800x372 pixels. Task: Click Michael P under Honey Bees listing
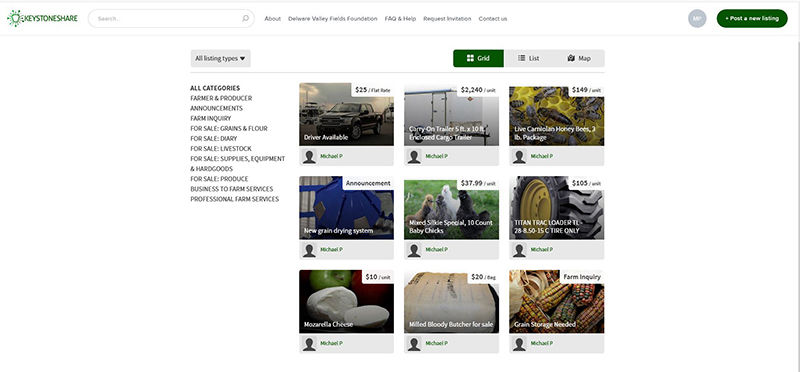(541, 156)
